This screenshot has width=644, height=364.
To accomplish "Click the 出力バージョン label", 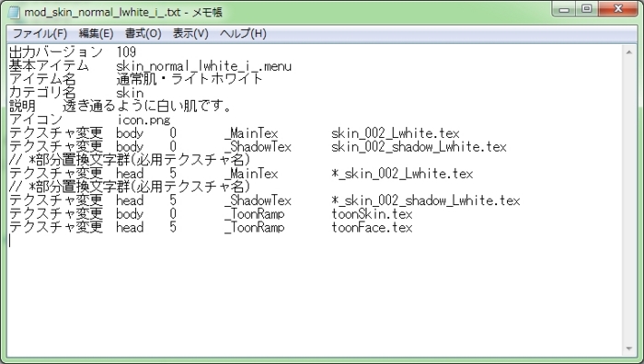I will point(55,52).
